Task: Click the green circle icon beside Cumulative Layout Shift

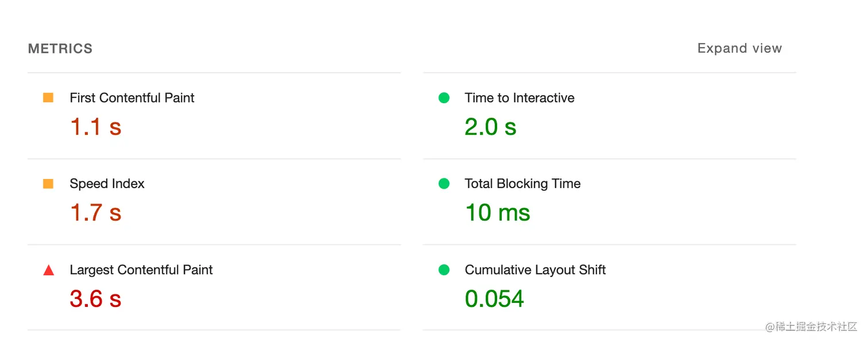Action: [444, 270]
